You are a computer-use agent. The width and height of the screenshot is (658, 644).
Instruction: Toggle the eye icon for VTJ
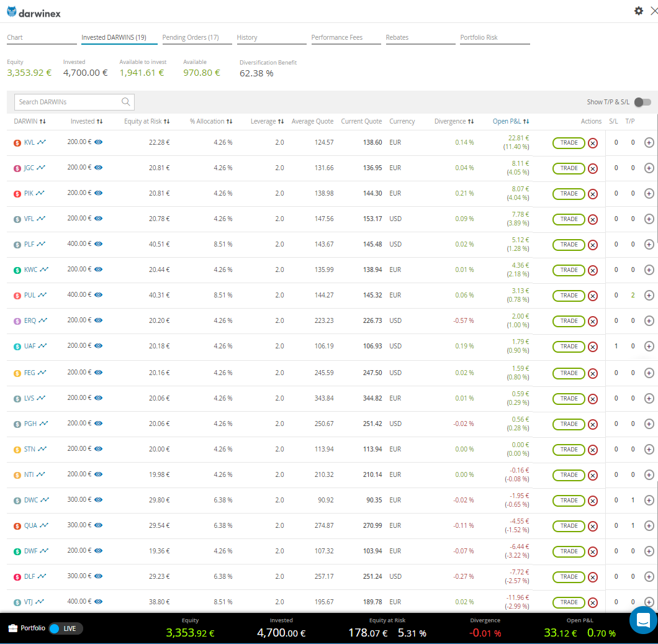(x=98, y=602)
